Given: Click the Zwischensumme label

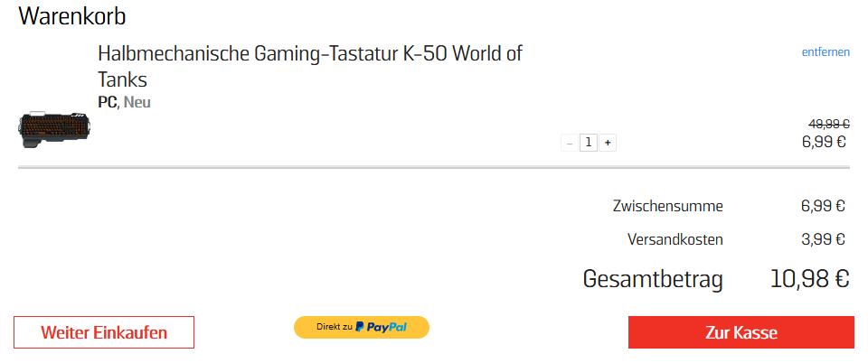Looking at the screenshot, I should (x=667, y=206).
